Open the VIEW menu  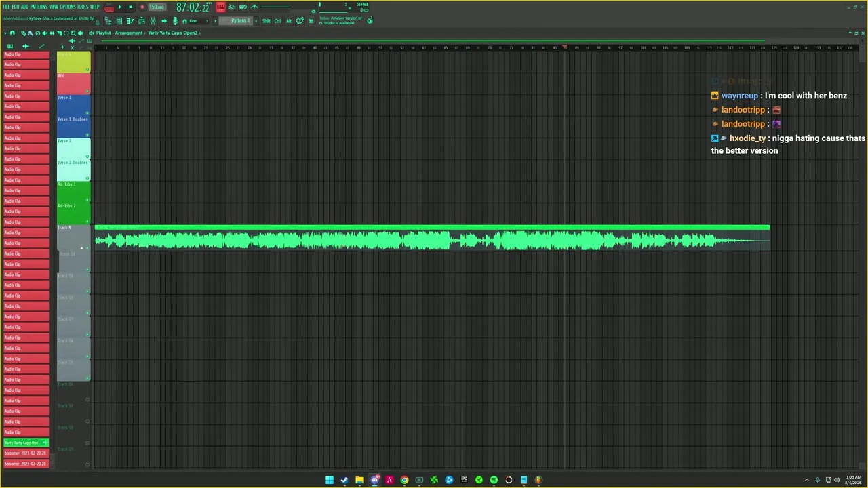click(54, 7)
